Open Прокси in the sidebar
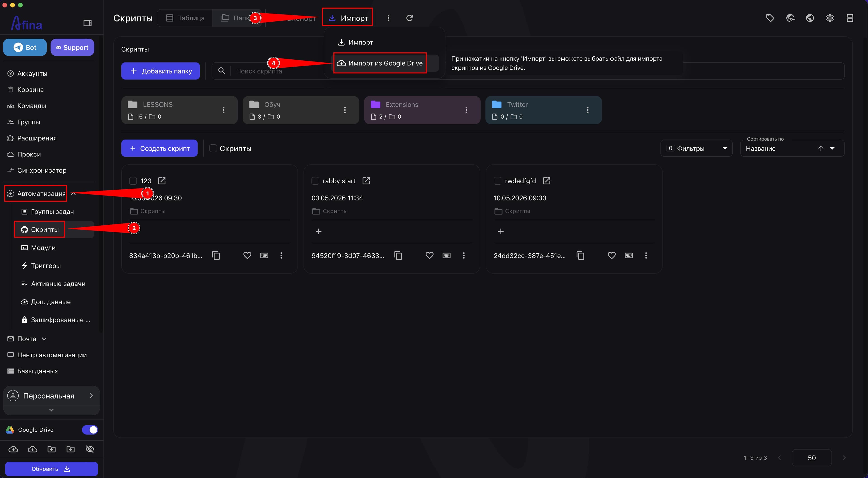868x478 pixels. point(29,154)
